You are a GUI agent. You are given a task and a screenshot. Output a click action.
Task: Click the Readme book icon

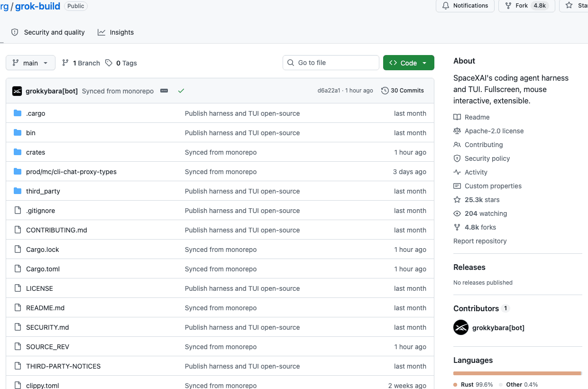pyautogui.click(x=457, y=117)
